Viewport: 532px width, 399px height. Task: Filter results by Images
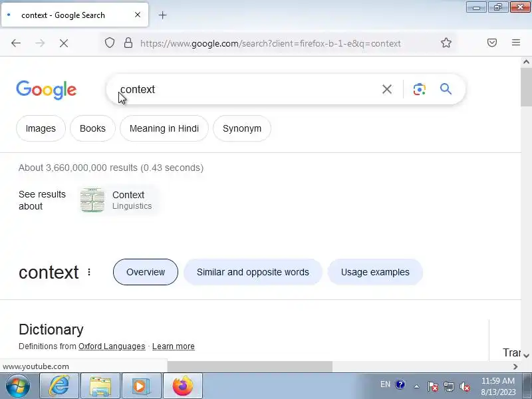[x=41, y=128]
